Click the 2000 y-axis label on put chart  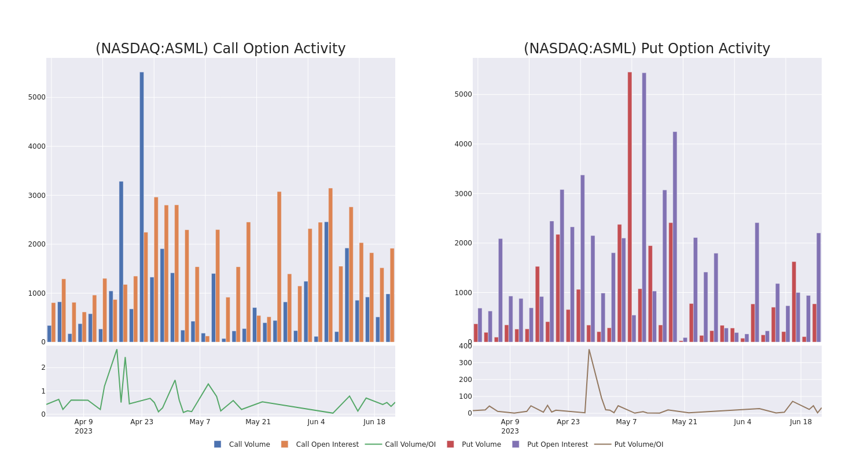(x=464, y=243)
